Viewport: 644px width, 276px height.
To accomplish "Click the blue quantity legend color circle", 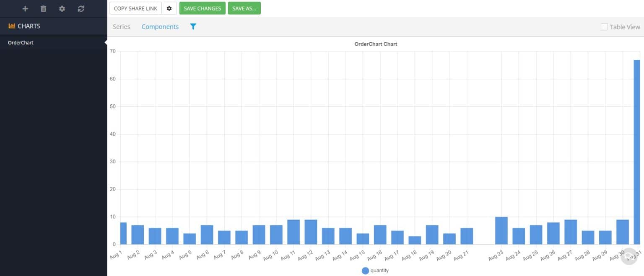I will (x=365, y=271).
